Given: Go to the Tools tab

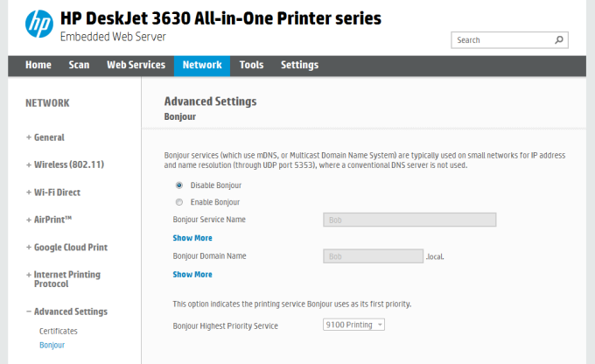Looking at the screenshot, I should (251, 65).
